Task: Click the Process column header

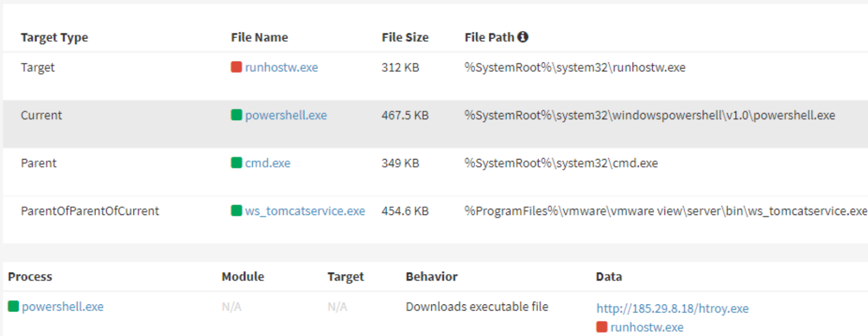Action: (x=30, y=277)
